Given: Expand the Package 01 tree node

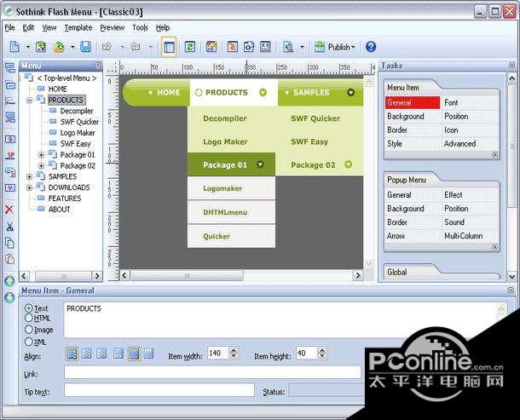Looking at the screenshot, I should [41, 155].
